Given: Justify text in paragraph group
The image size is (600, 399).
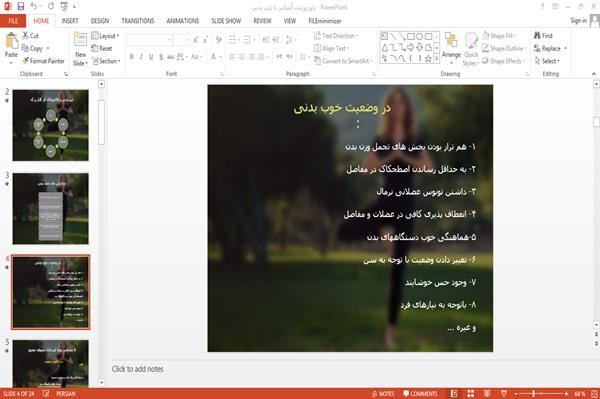Looking at the screenshot, I should click(261, 57).
